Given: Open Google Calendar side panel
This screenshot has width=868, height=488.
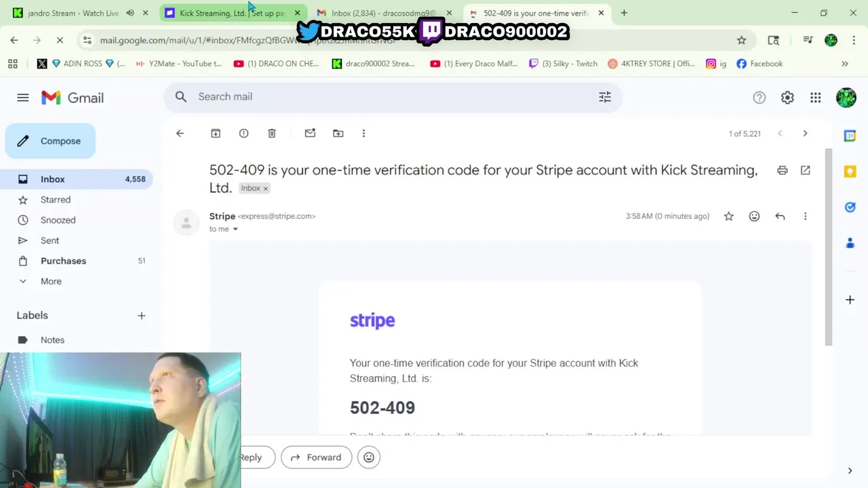Looking at the screenshot, I should (x=850, y=136).
